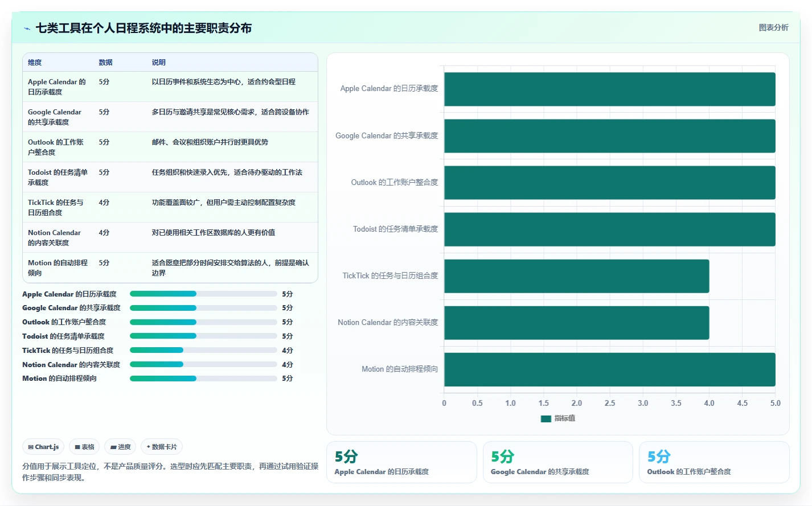
Task: Click the Outlook bar in the chart
Action: click(609, 182)
